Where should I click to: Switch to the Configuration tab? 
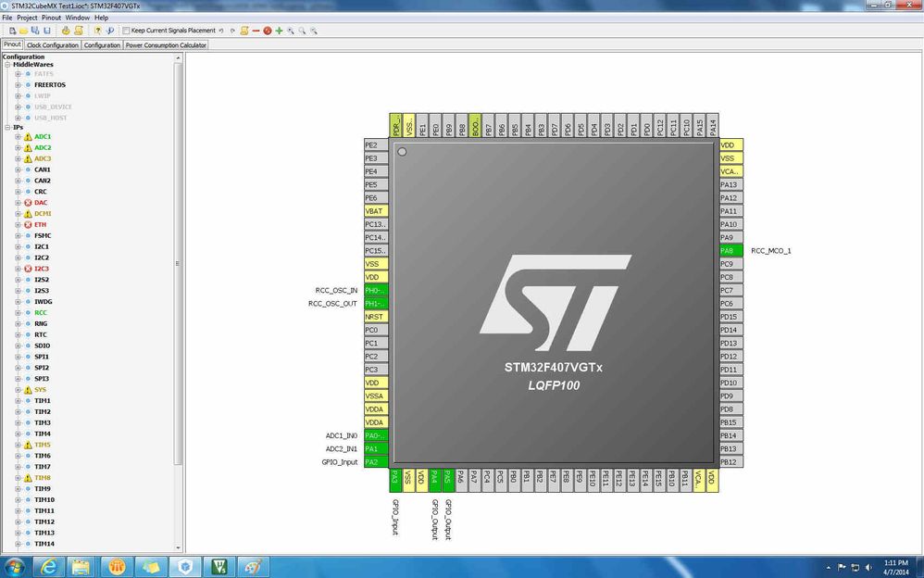pyautogui.click(x=102, y=44)
